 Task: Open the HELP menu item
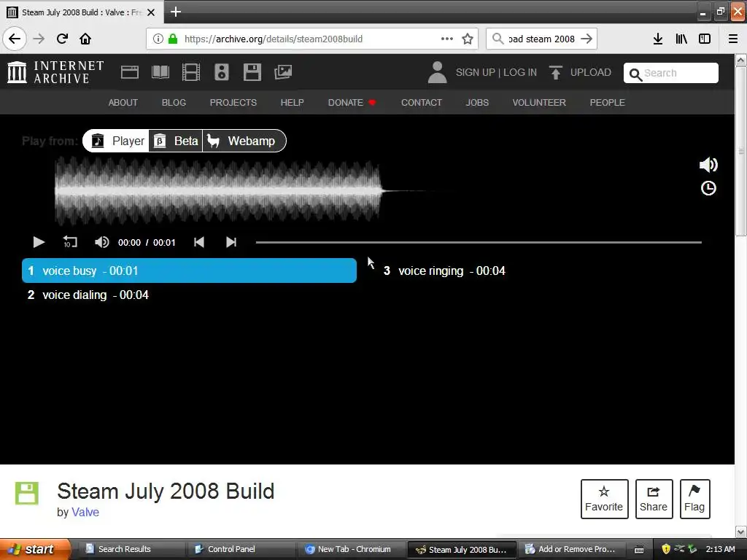point(292,102)
